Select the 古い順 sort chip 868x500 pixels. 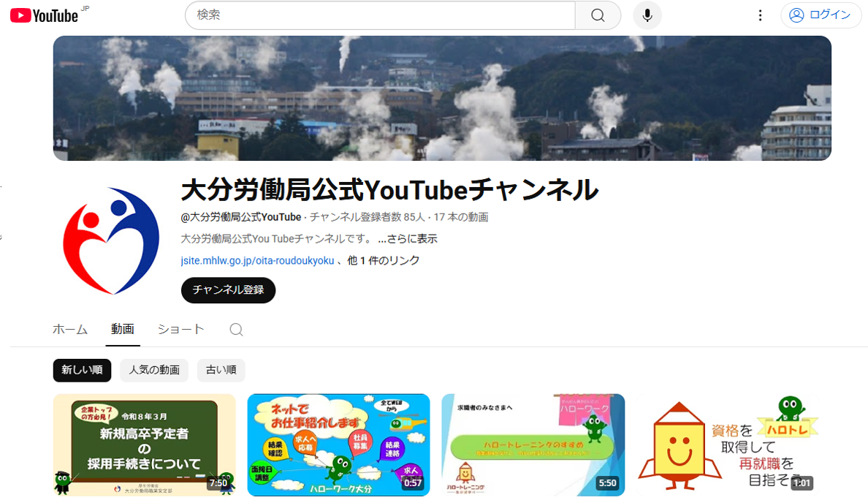click(x=221, y=371)
